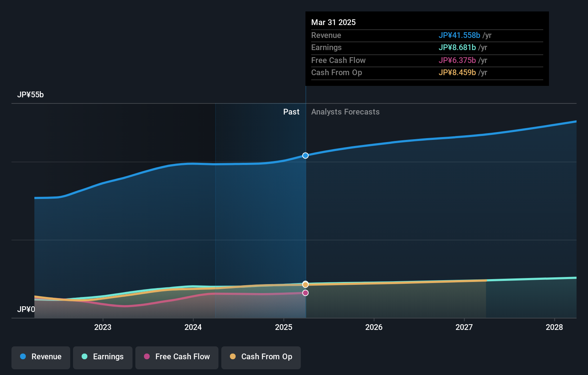Click the JP¥41.558b revenue value
Image resolution: width=588 pixels, height=375 pixels.
click(x=459, y=35)
